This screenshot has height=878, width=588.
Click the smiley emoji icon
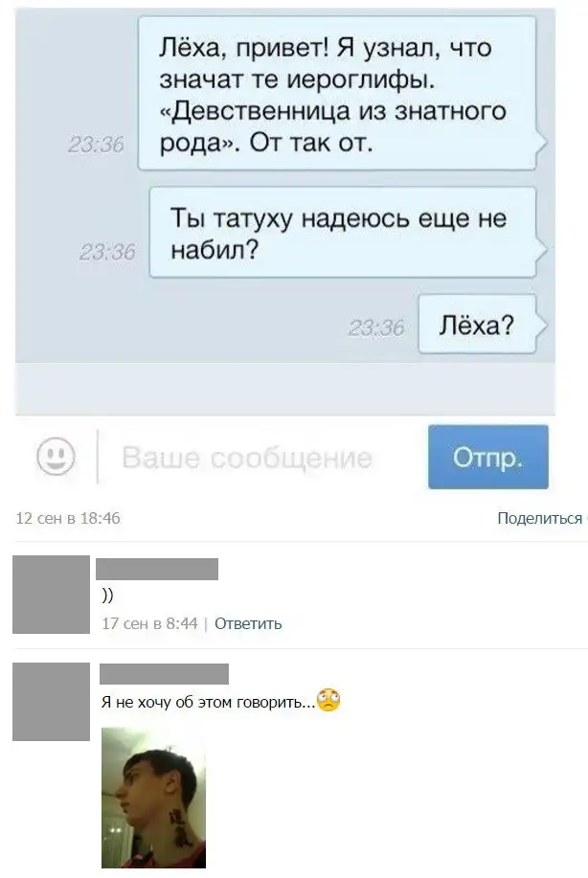point(56,456)
